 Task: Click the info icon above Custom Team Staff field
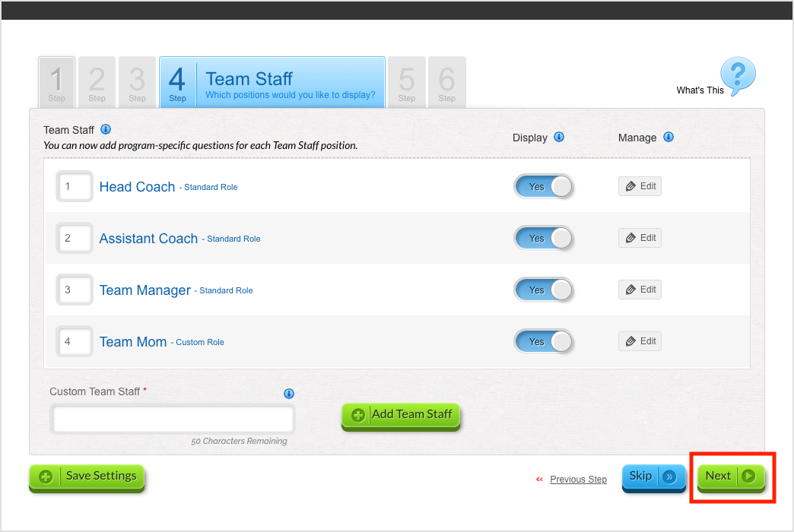pos(289,394)
